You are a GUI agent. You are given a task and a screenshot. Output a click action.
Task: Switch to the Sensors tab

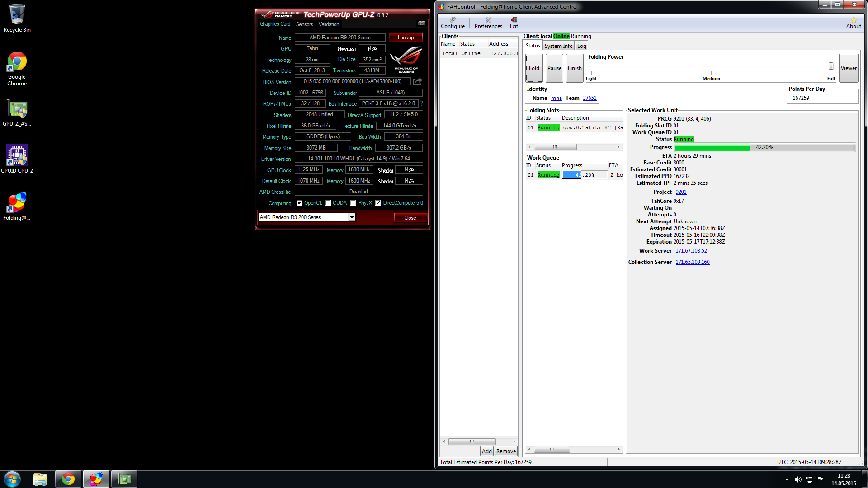pos(304,24)
